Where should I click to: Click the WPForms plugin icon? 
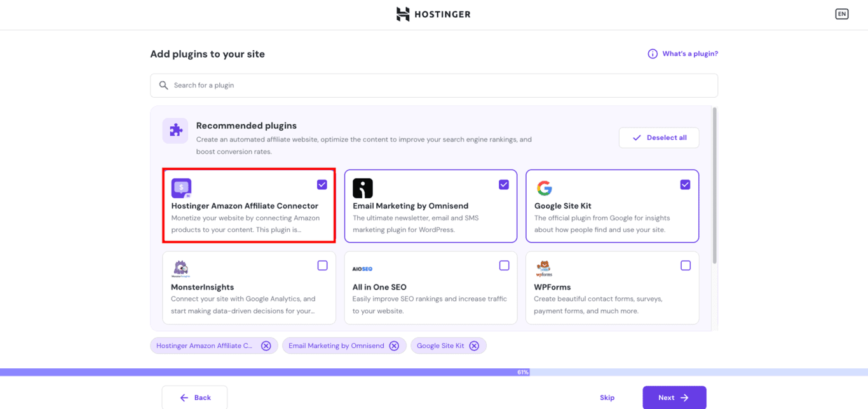544,269
